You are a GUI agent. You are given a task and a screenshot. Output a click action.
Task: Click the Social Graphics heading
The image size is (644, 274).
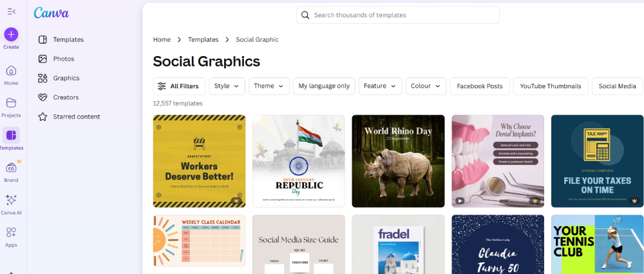[207, 61]
